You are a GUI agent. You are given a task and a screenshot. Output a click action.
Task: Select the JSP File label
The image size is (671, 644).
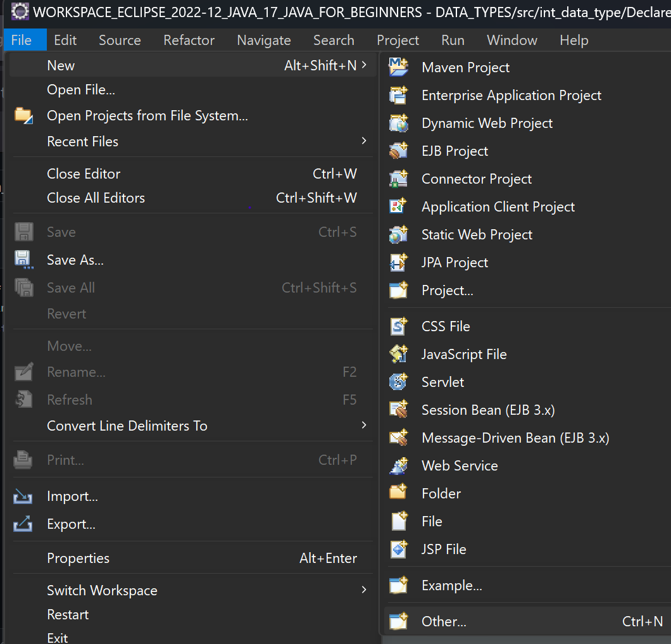(444, 549)
